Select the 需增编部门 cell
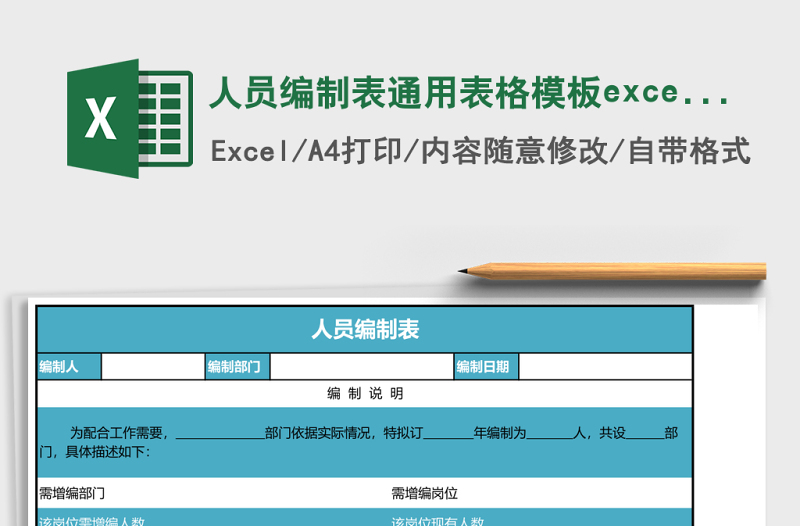This screenshot has width=800, height=526. 72,493
